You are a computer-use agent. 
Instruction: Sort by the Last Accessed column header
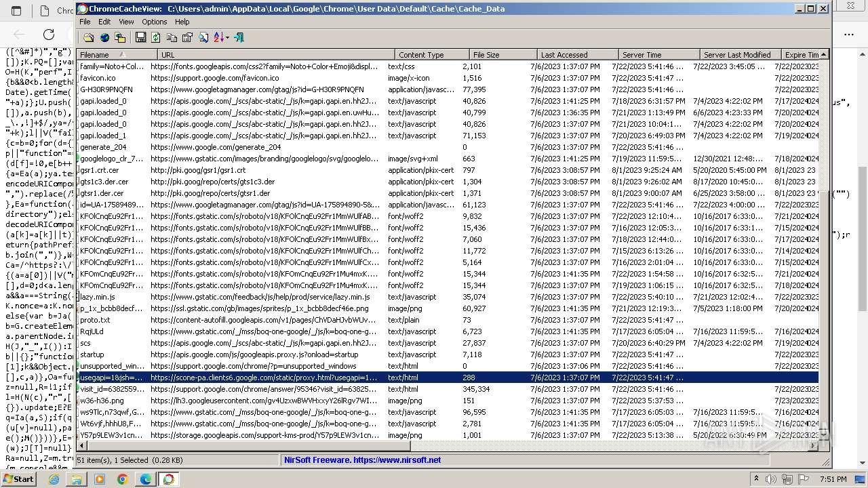(x=578, y=55)
